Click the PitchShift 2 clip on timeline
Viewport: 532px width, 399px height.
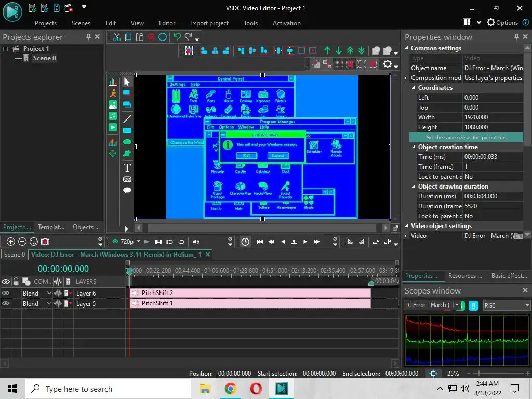pyautogui.click(x=250, y=293)
